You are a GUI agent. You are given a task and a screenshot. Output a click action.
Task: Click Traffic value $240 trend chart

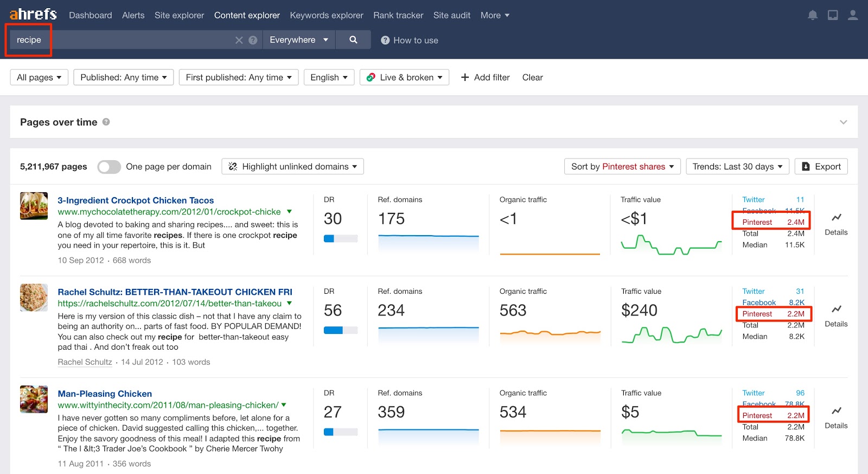672,334
